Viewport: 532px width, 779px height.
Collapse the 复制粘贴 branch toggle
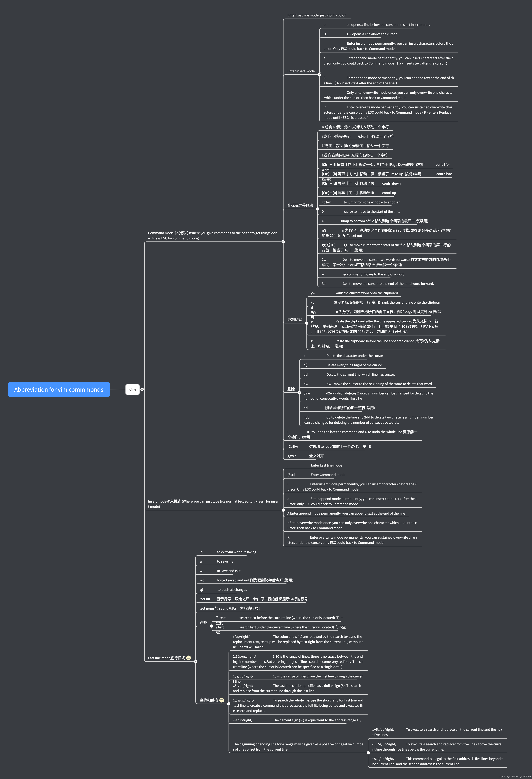click(307, 323)
